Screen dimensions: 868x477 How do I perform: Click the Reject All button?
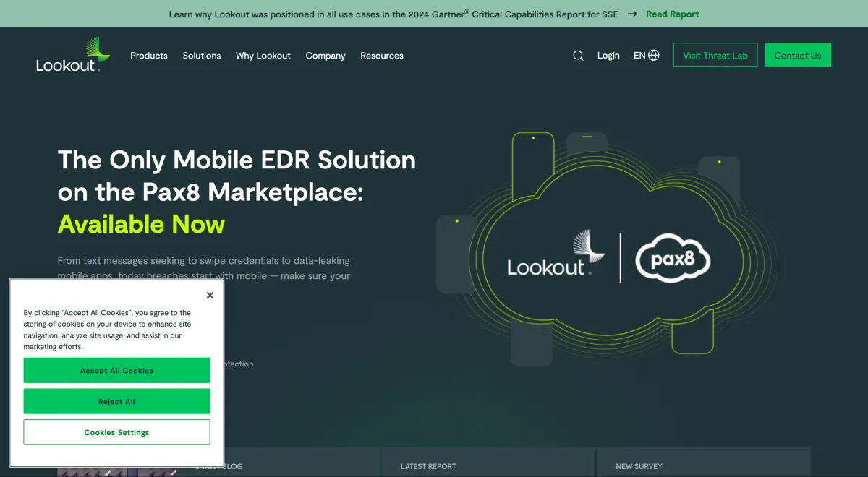pos(116,401)
